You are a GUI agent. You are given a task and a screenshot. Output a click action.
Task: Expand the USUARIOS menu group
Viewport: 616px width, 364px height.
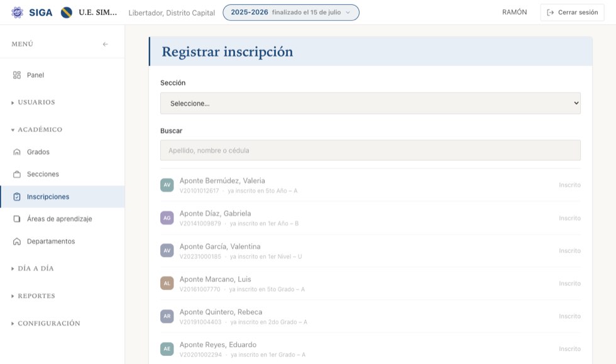[33, 102]
